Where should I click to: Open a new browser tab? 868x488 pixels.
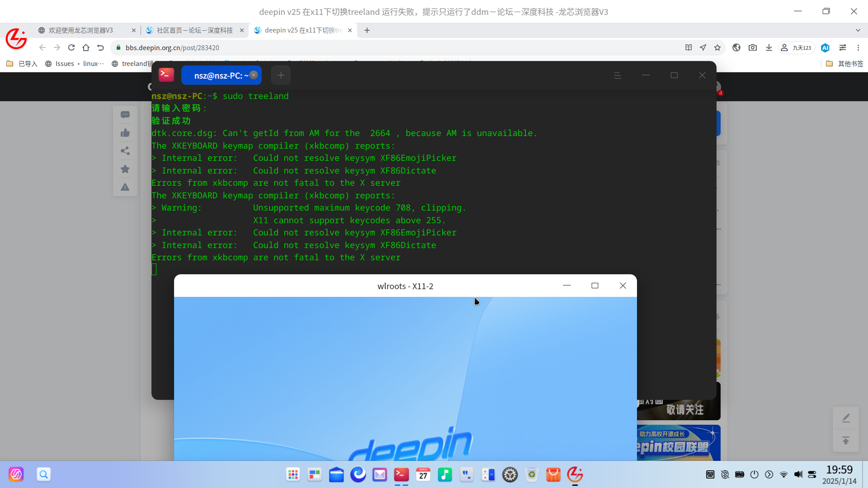coord(367,30)
